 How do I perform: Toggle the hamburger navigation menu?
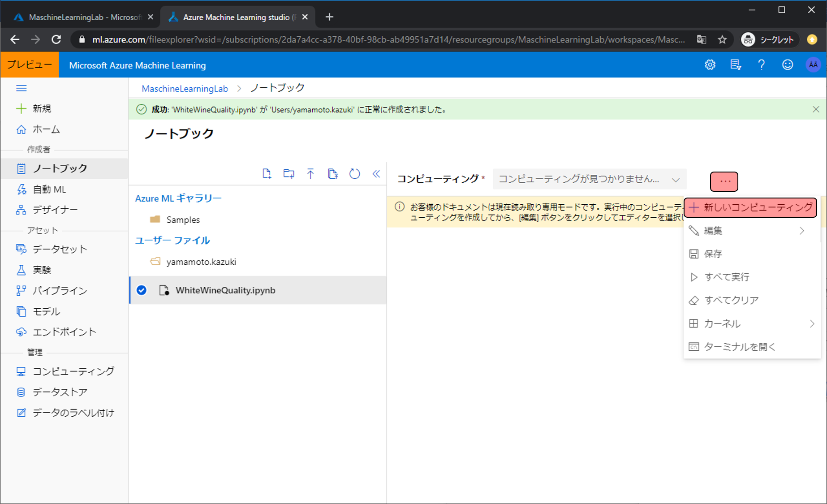[x=21, y=88]
